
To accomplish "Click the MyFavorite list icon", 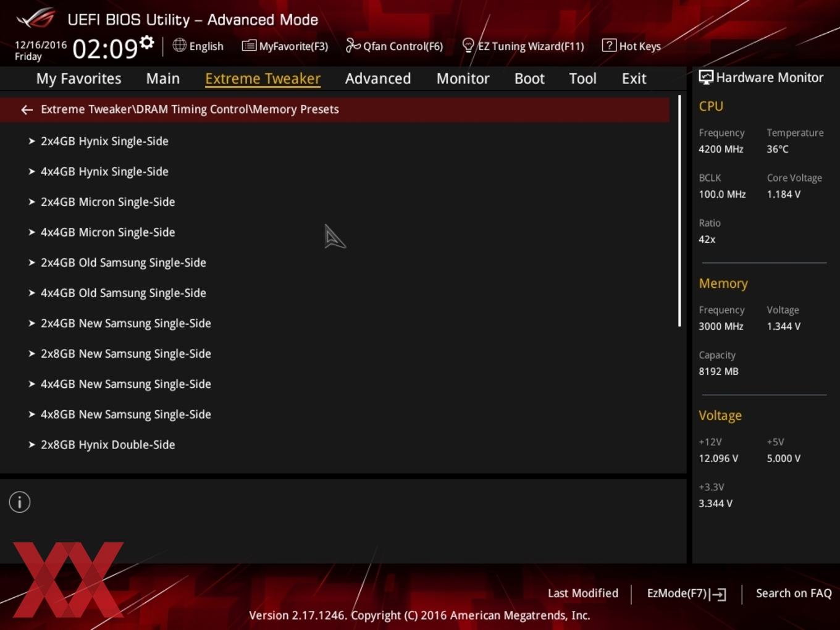I will [x=249, y=46].
